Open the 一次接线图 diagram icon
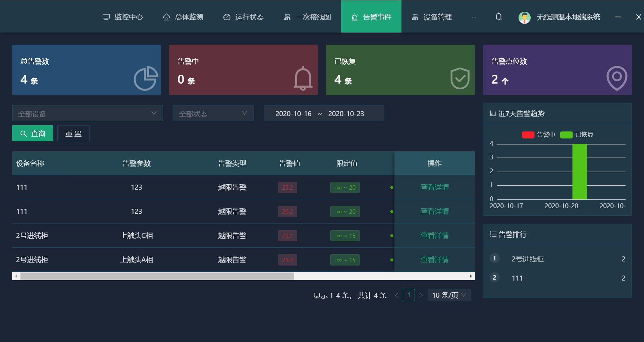The image size is (644, 342). pos(287,16)
